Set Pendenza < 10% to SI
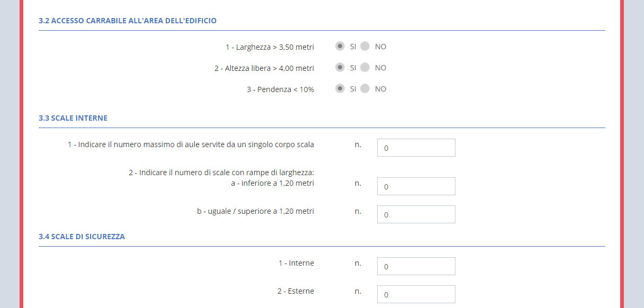 (340, 88)
